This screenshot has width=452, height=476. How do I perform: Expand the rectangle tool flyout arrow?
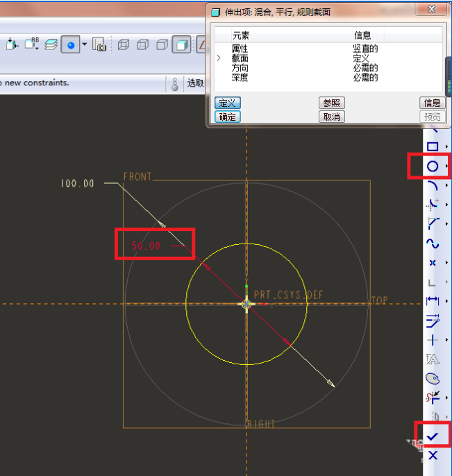(x=446, y=146)
